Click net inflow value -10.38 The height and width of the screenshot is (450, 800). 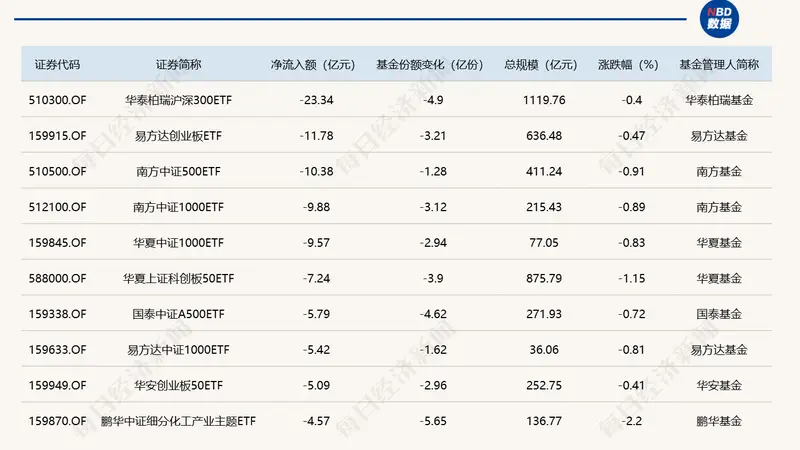pos(316,171)
